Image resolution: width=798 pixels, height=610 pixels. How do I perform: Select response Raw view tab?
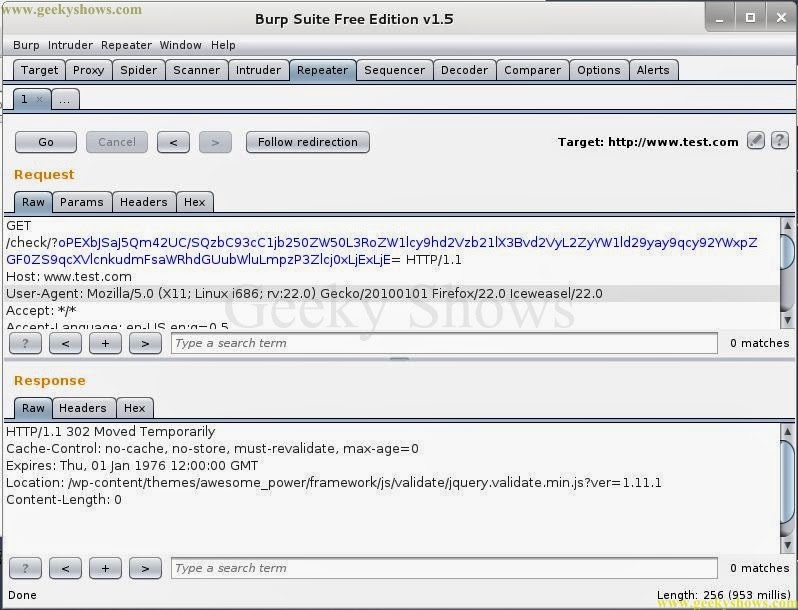coord(33,408)
